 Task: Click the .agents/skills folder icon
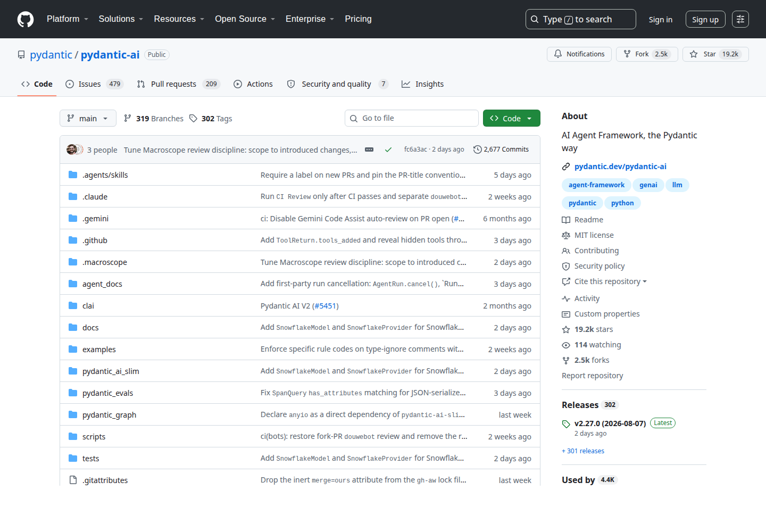point(73,175)
